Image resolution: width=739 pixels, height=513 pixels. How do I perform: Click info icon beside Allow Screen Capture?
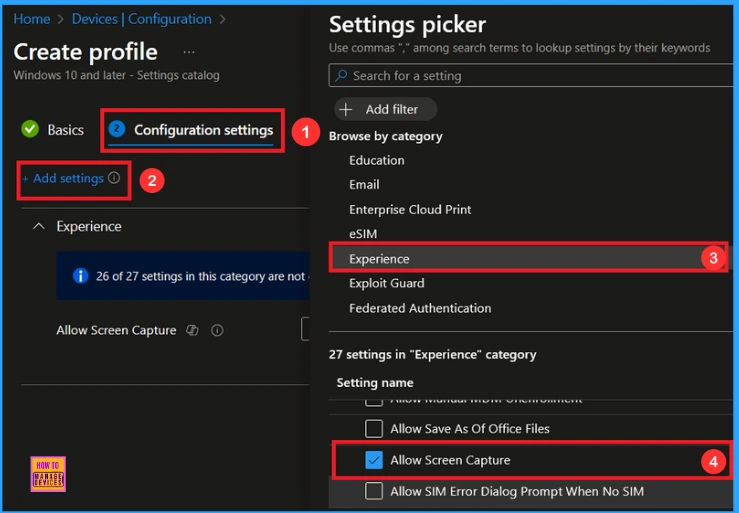[217, 330]
